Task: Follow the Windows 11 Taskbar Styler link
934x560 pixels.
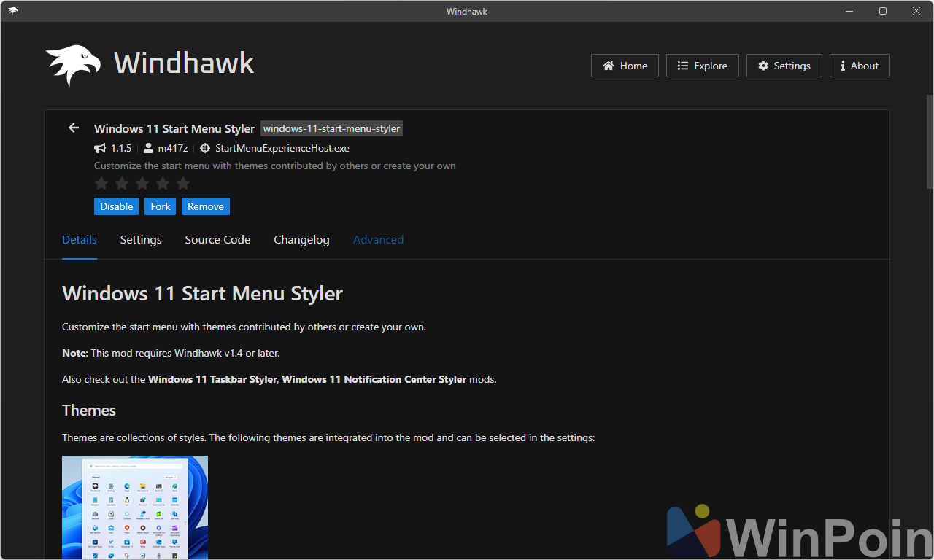Action: [212, 379]
